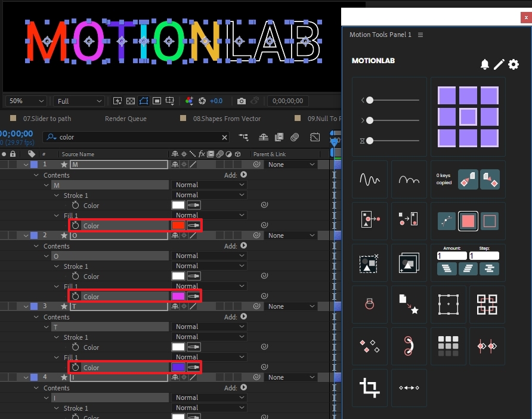Image resolution: width=532 pixels, height=419 pixels.
Task: Adjust the ease-in slider handle
Action: (x=370, y=100)
